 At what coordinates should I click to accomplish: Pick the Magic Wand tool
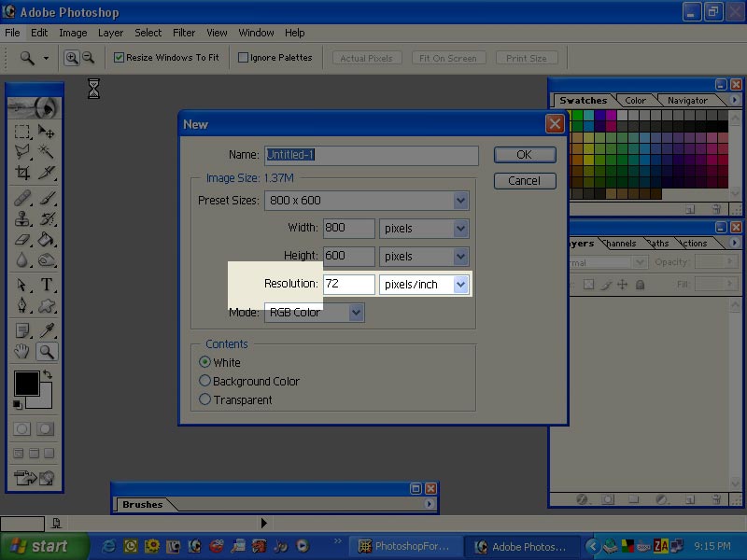[x=47, y=152]
